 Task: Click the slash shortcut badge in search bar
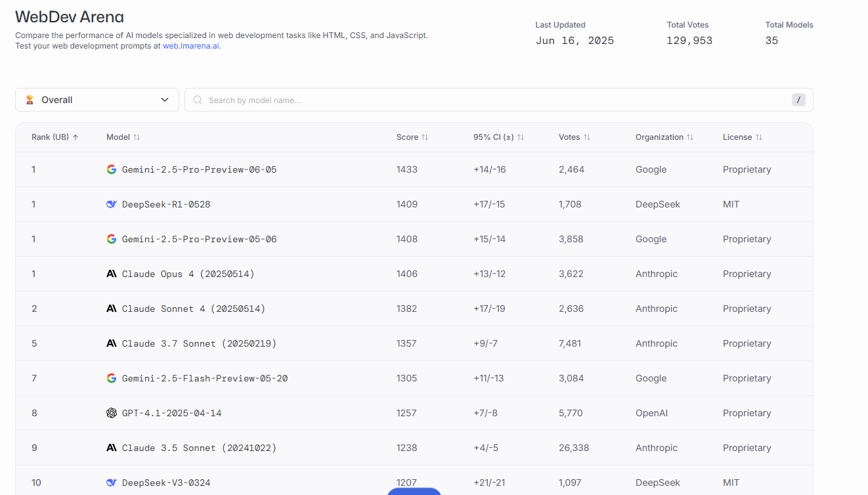798,100
